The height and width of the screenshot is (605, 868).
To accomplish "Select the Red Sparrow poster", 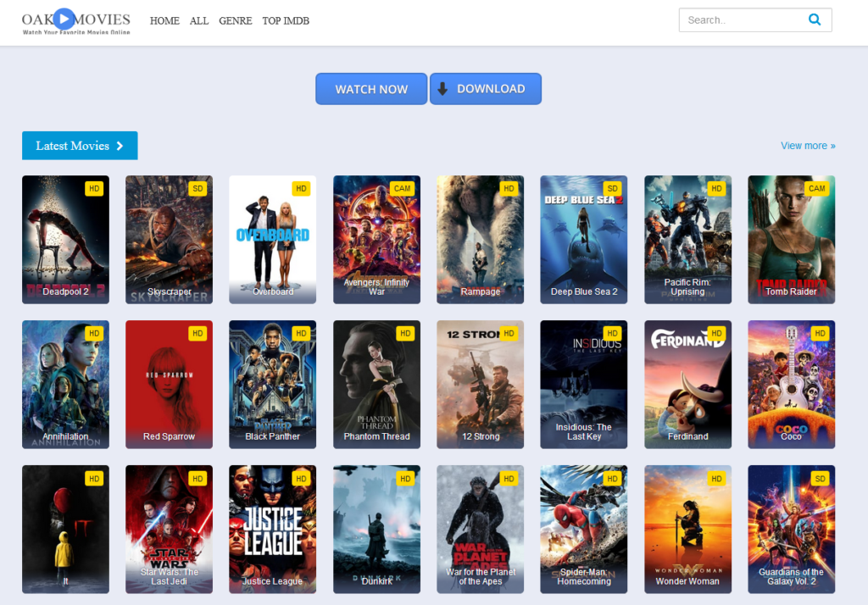I will click(169, 385).
